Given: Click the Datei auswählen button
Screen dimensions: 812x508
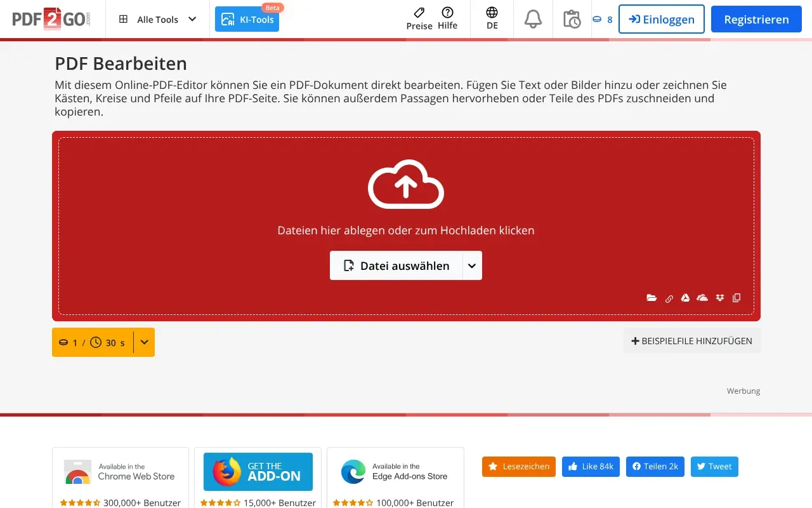Looking at the screenshot, I should point(396,265).
